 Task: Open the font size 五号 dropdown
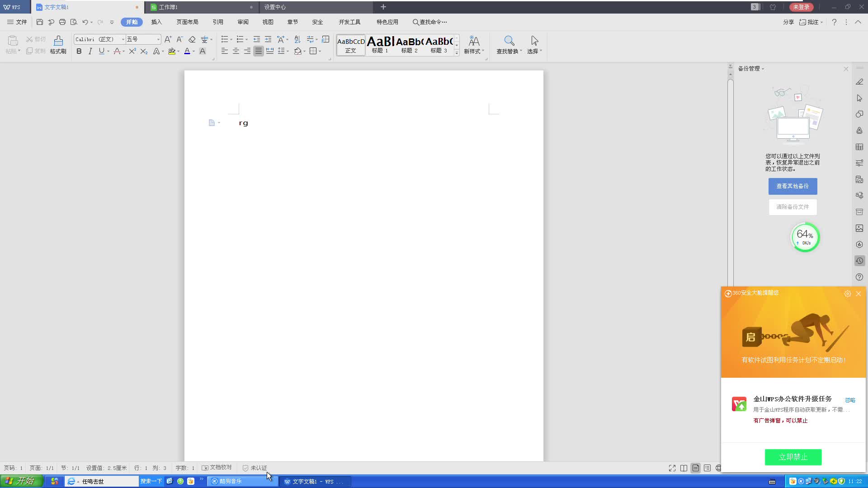tap(158, 39)
